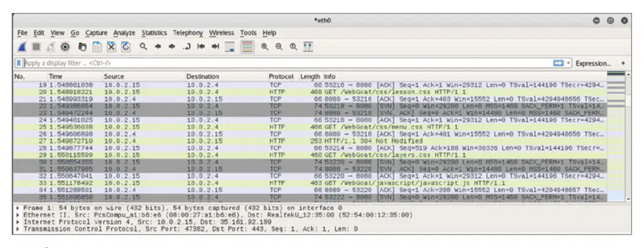The width and height of the screenshot is (644, 248).
Task: Sort by Source column header
Action: [144, 76]
